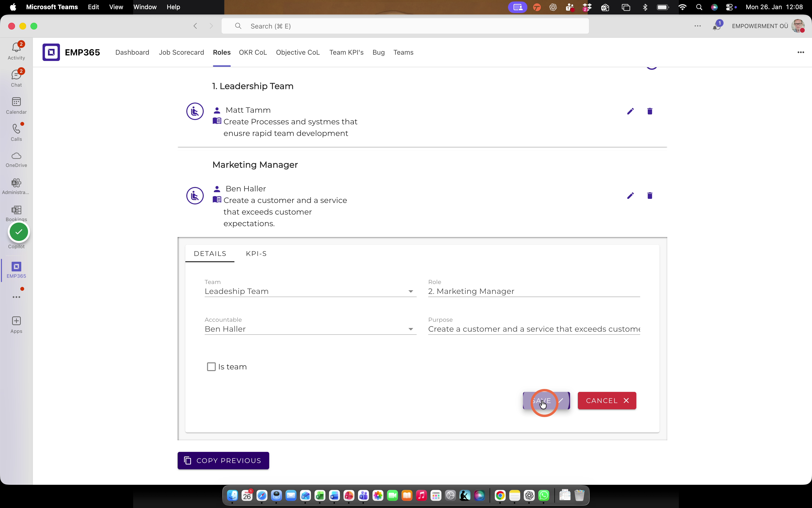Edit Matt Tamm's role with pencil icon
Viewport: 812px width, 508px height.
coord(631,111)
